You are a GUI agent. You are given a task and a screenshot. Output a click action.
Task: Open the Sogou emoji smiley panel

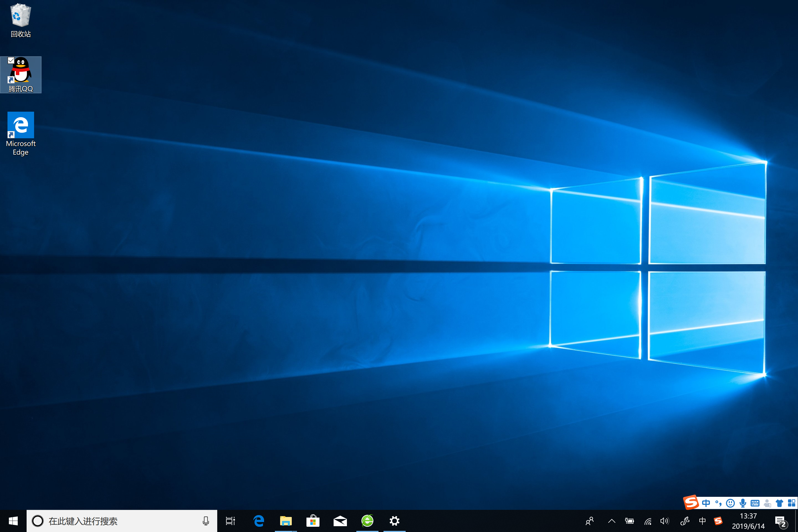(730, 503)
